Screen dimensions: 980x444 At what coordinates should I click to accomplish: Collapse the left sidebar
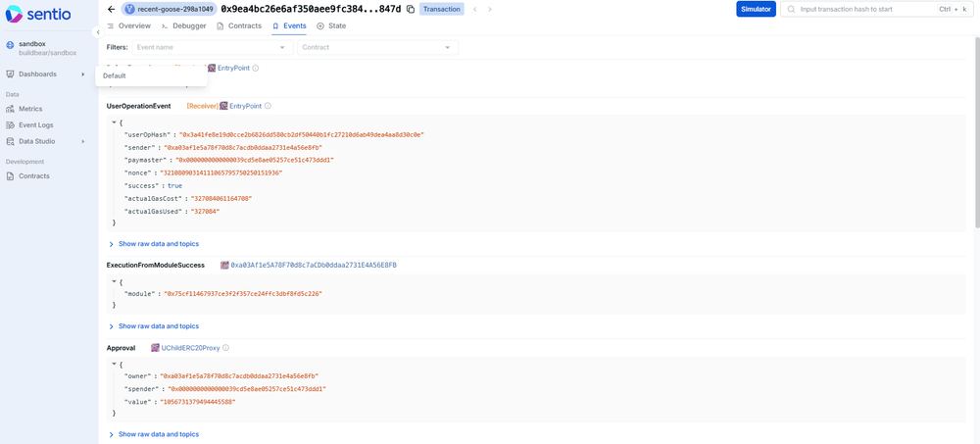pyautogui.click(x=98, y=32)
